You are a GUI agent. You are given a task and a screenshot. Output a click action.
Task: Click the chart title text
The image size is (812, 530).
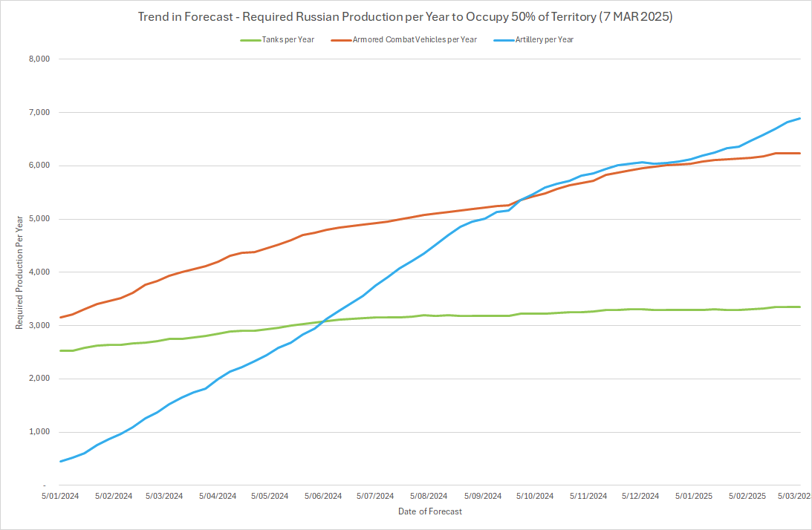point(405,17)
